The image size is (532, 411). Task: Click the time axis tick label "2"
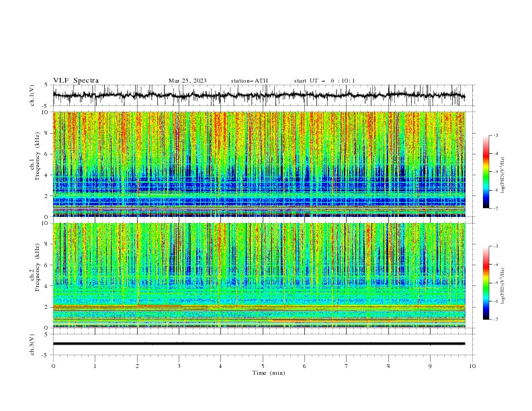click(137, 366)
